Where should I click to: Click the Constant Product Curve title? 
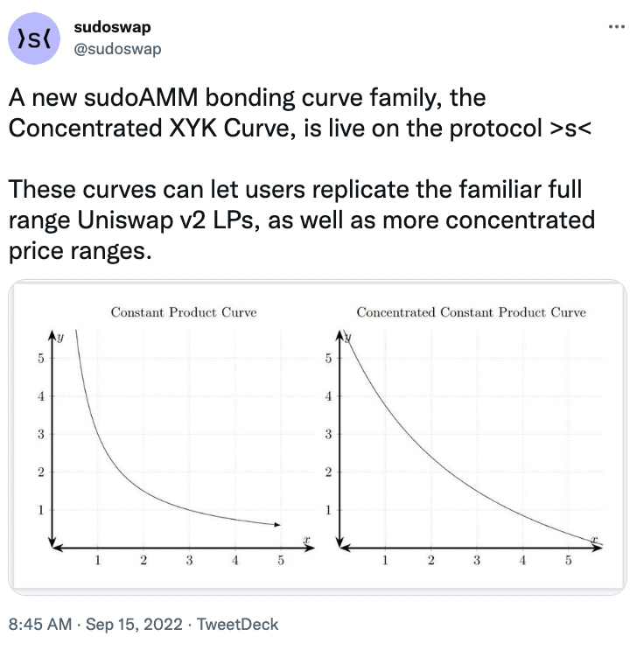(184, 312)
